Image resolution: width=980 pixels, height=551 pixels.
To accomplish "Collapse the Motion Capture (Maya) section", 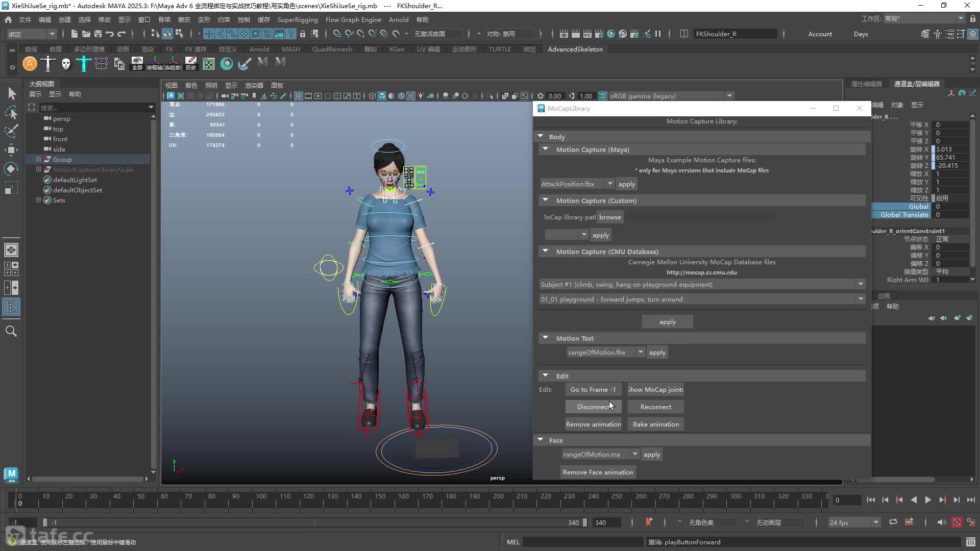I will (x=546, y=149).
